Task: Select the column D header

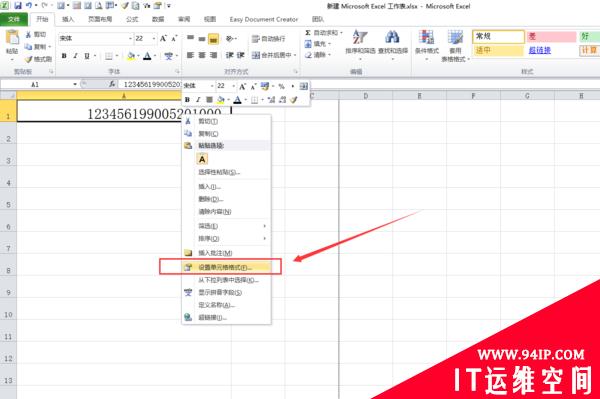Action: click(366, 96)
